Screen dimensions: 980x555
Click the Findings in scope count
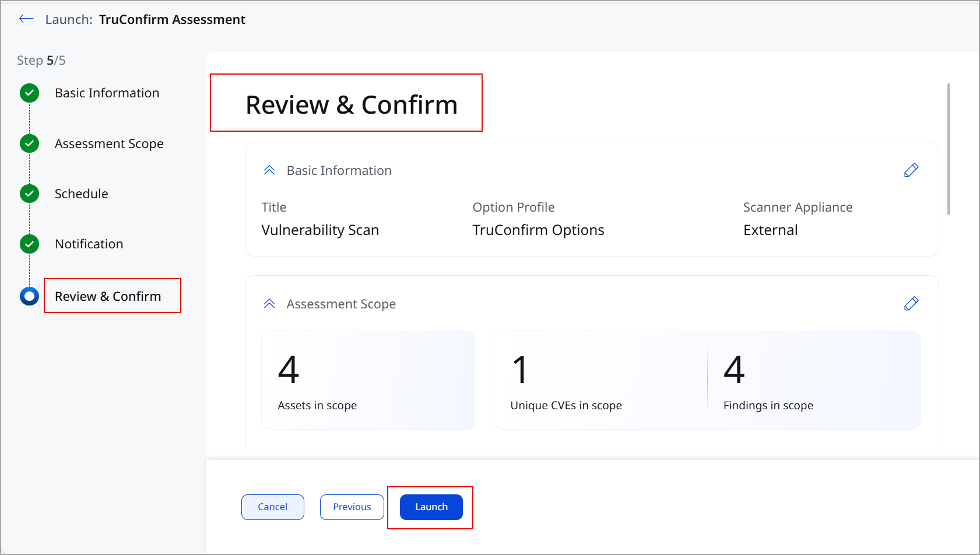click(x=734, y=370)
